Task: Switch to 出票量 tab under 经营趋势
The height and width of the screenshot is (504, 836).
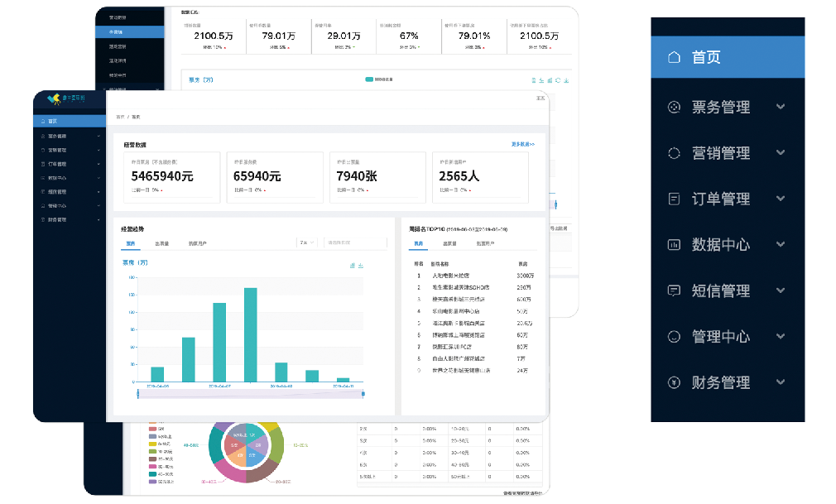Action: coord(162,244)
